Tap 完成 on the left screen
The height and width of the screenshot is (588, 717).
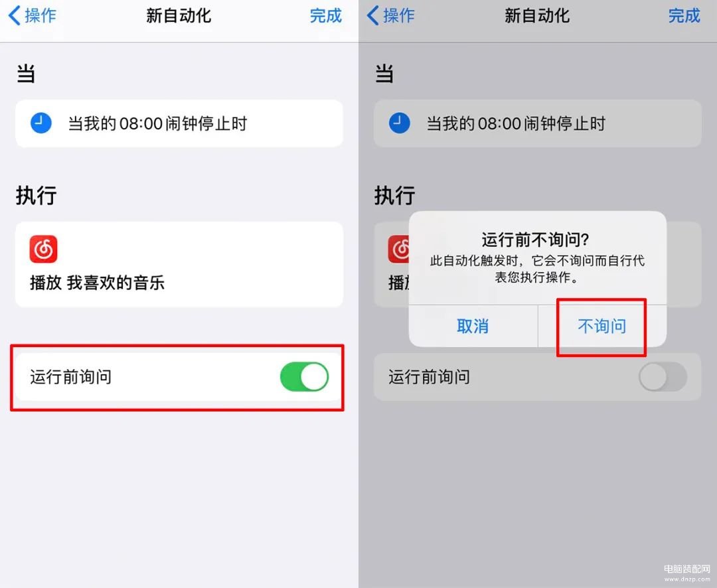click(x=325, y=15)
